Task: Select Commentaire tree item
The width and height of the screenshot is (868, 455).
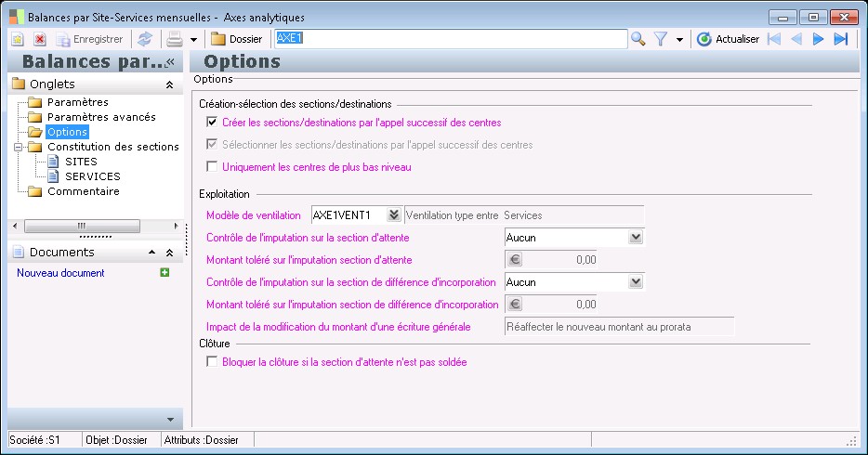Action: pyautogui.click(x=83, y=192)
